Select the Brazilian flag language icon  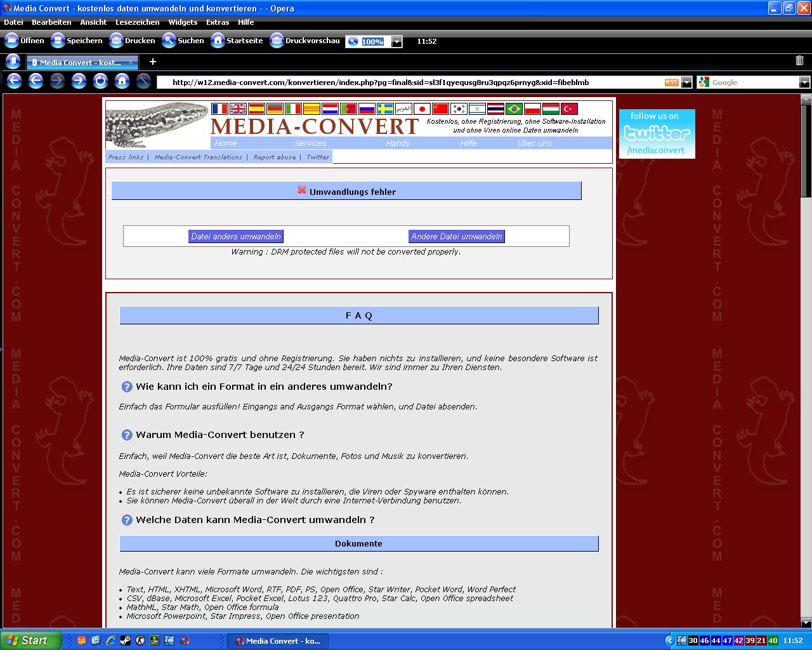click(514, 109)
